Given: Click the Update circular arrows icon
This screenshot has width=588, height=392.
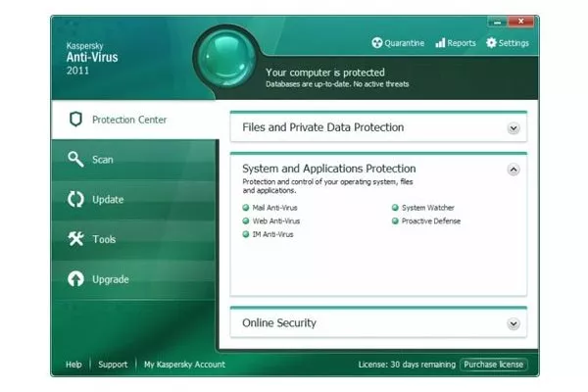Looking at the screenshot, I should (75, 200).
